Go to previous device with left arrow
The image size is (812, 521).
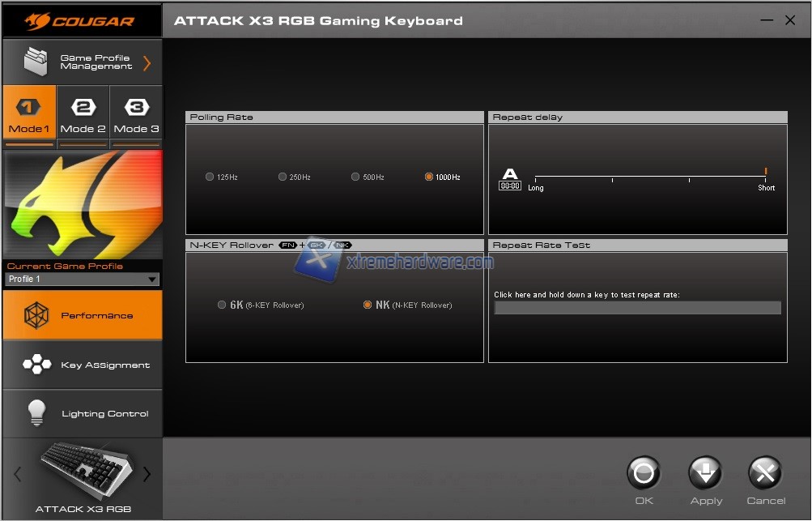(18, 474)
